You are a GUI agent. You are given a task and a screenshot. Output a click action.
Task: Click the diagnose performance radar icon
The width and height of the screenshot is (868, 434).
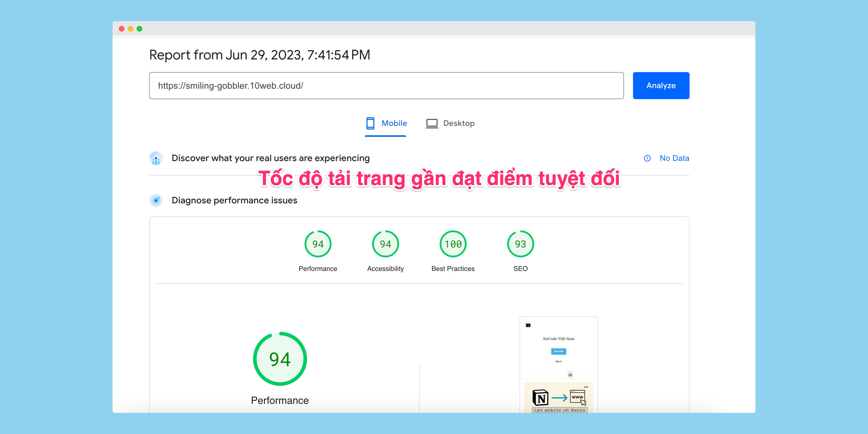[156, 200]
